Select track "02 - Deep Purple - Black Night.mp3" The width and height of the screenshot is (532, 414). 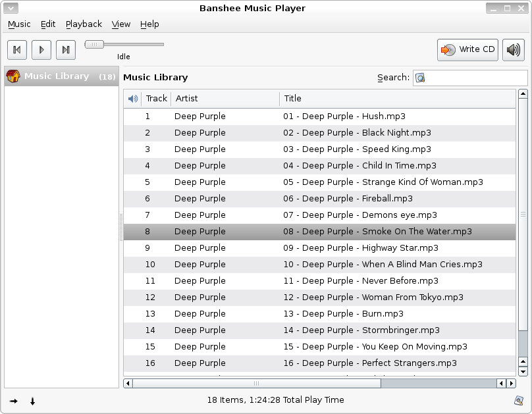coord(319,133)
